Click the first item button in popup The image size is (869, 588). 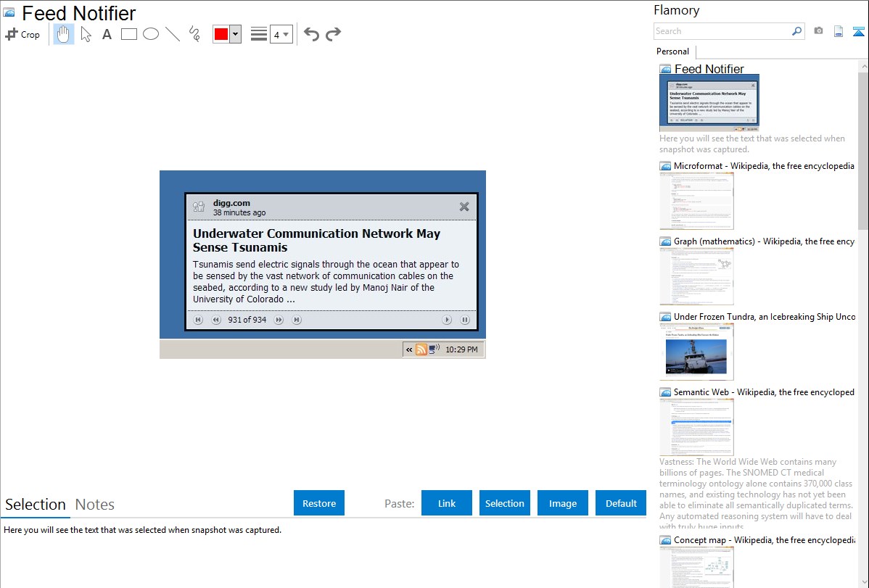[198, 320]
